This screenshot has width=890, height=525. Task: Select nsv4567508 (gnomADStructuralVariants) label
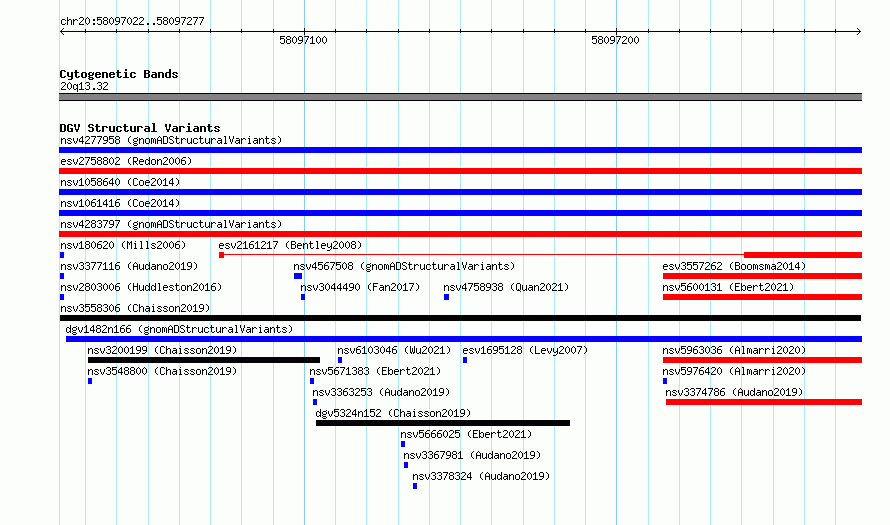[404, 266]
